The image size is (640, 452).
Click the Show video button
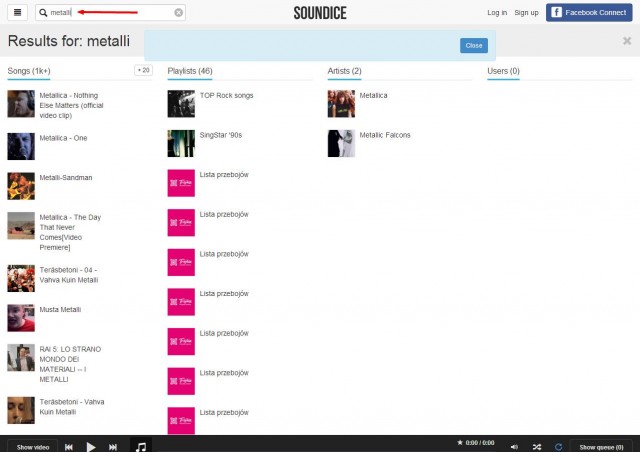33,447
